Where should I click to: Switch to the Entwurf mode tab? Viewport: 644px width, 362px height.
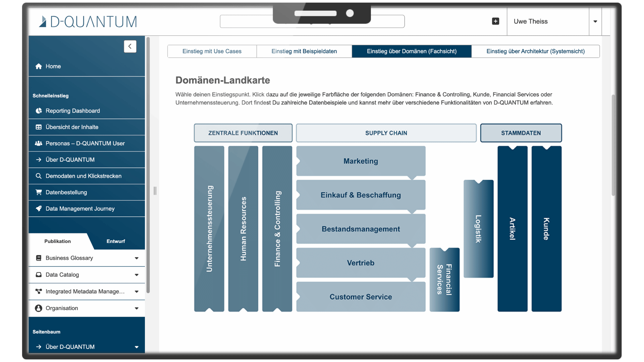point(116,241)
